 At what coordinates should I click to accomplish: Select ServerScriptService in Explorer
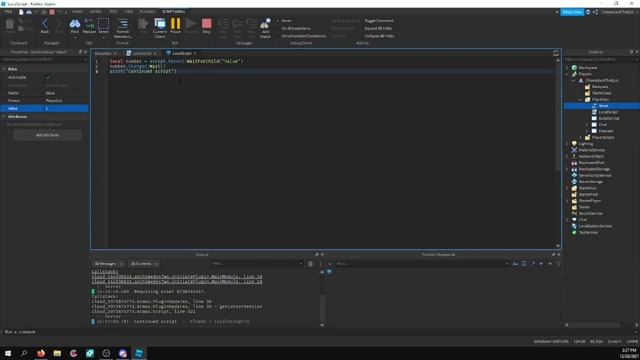click(x=595, y=176)
